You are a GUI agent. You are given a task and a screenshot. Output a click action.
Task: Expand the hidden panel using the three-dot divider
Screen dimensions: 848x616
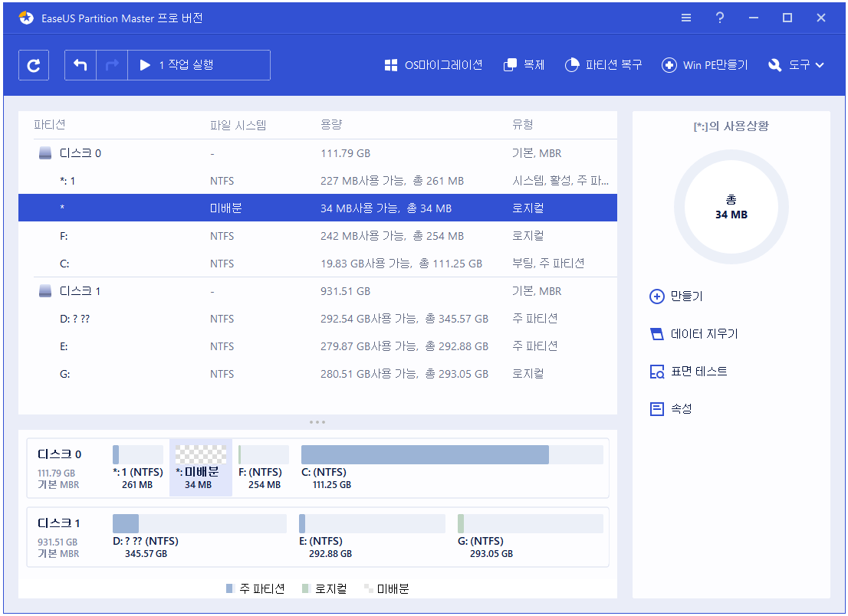pyautogui.click(x=317, y=421)
